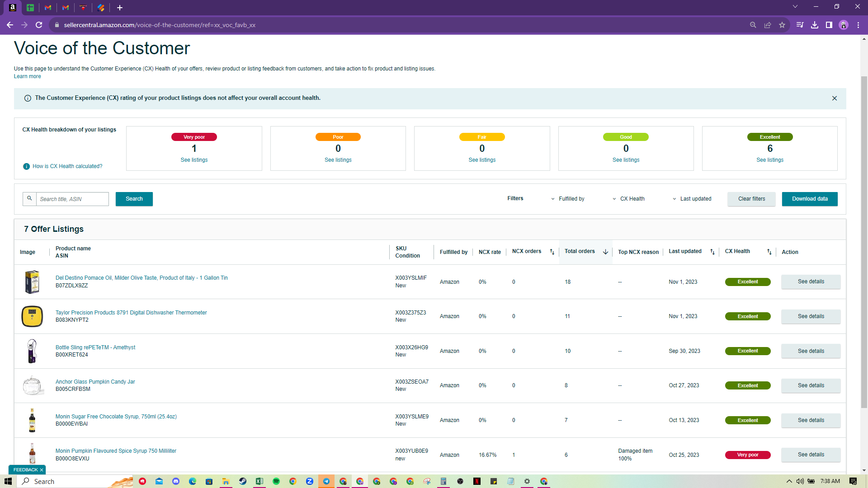Screen dimensions: 868x488
Task: Open the browser profile avatar
Action: [x=844, y=25]
